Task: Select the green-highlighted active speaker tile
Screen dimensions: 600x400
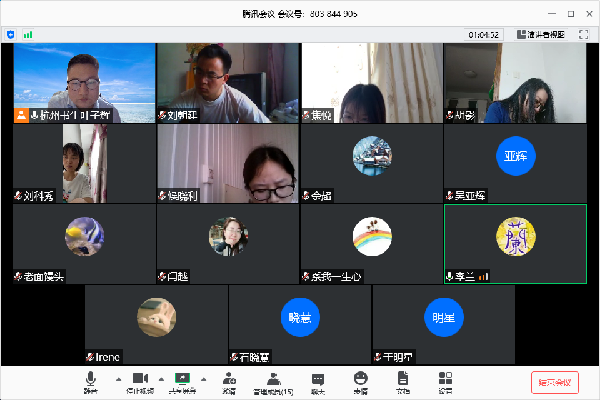Action: [515, 243]
